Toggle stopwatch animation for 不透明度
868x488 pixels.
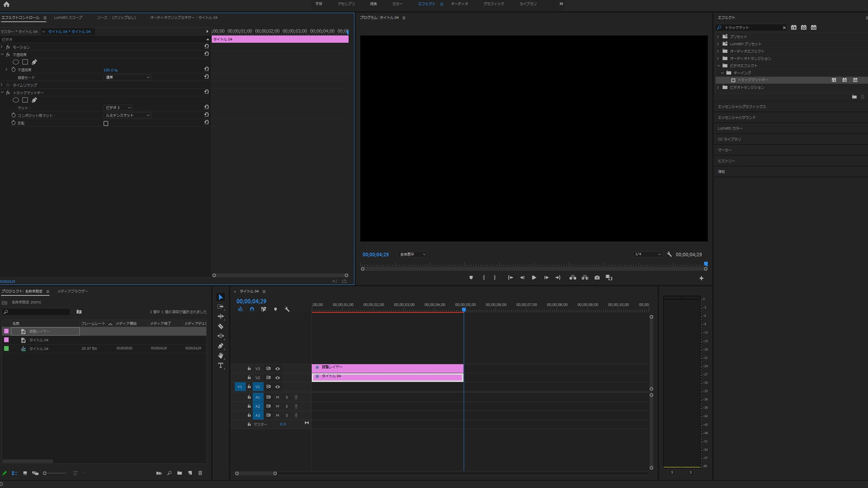(x=14, y=70)
